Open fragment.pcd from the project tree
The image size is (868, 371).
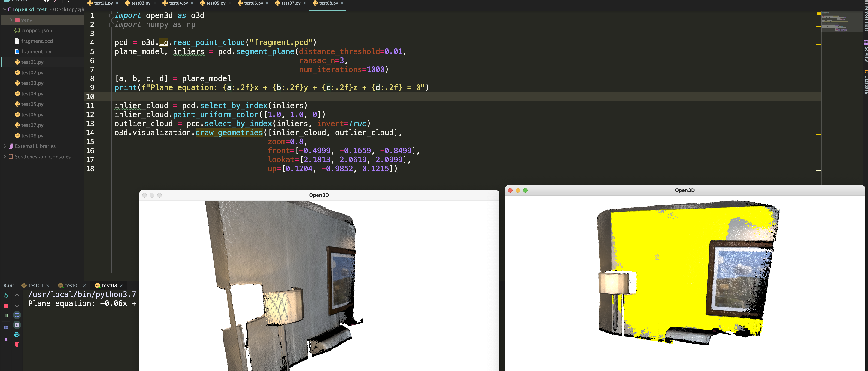[37, 41]
